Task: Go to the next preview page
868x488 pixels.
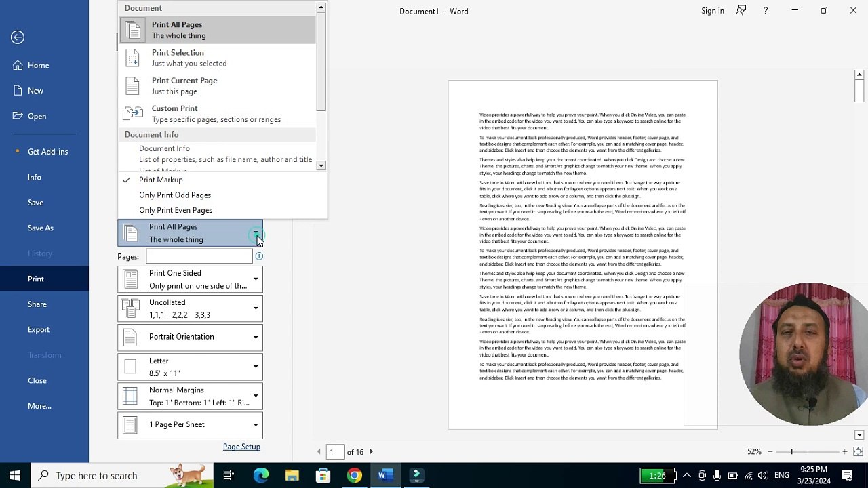Action: tap(371, 451)
